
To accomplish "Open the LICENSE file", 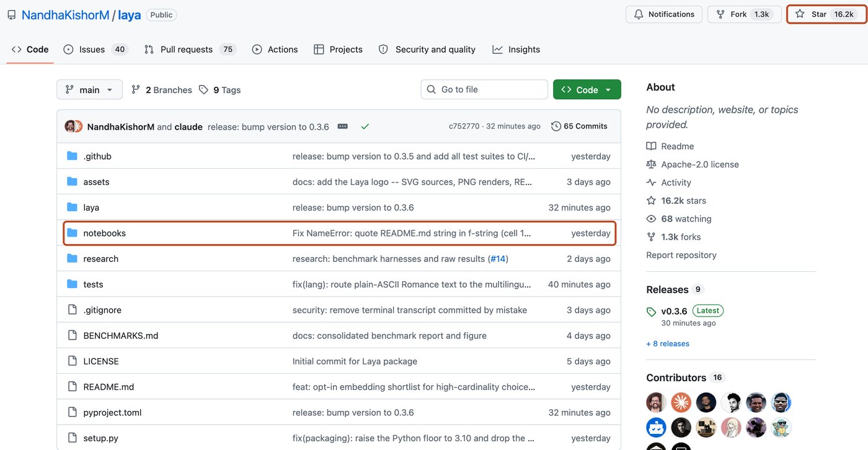I will 101,361.
